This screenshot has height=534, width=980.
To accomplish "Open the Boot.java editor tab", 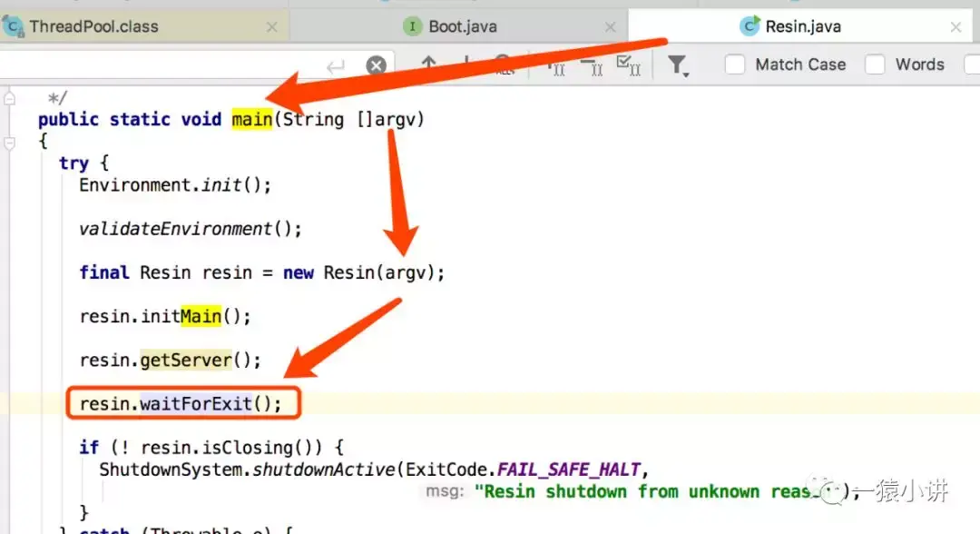I will tap(458, 27).
